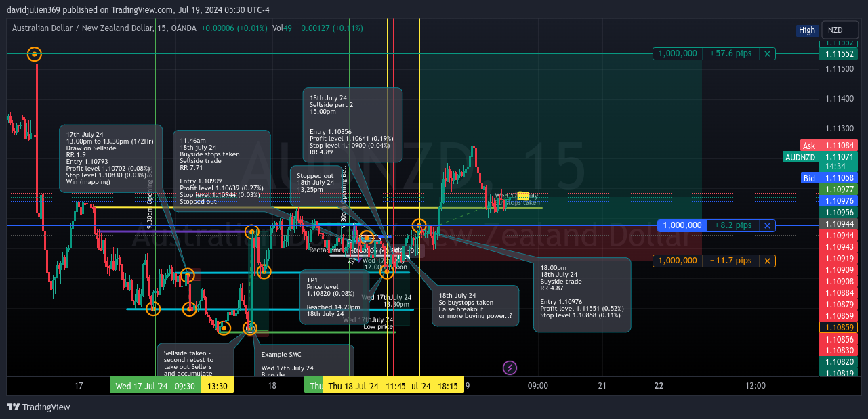Select the TP1 Price level 1.10820 note
Image resolution: width=868 pixels, height=419 pixels.
335,296
